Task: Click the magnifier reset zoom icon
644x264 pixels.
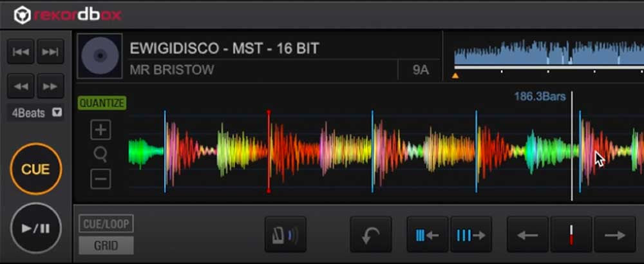Action: [x=100, y=155]
